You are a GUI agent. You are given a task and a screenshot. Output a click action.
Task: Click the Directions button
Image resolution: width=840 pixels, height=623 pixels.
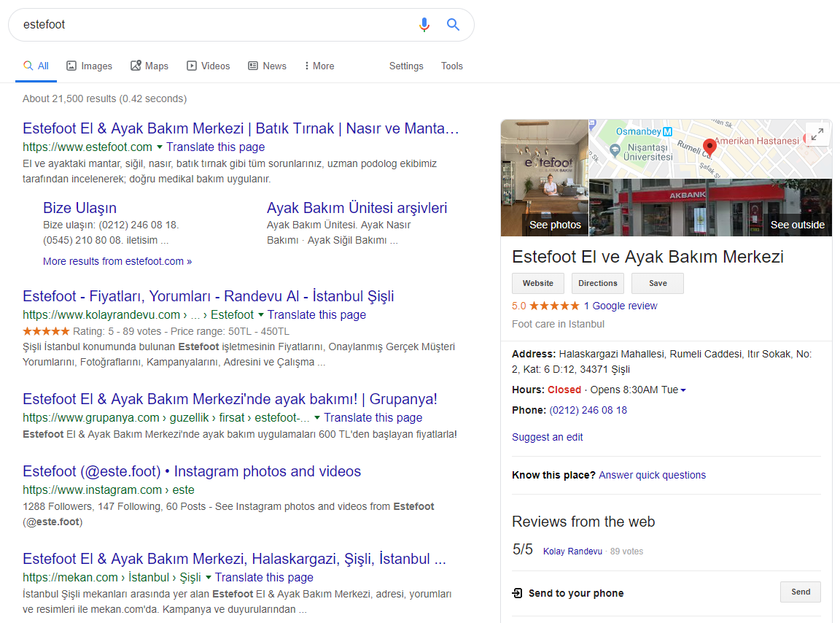[598, 283]
